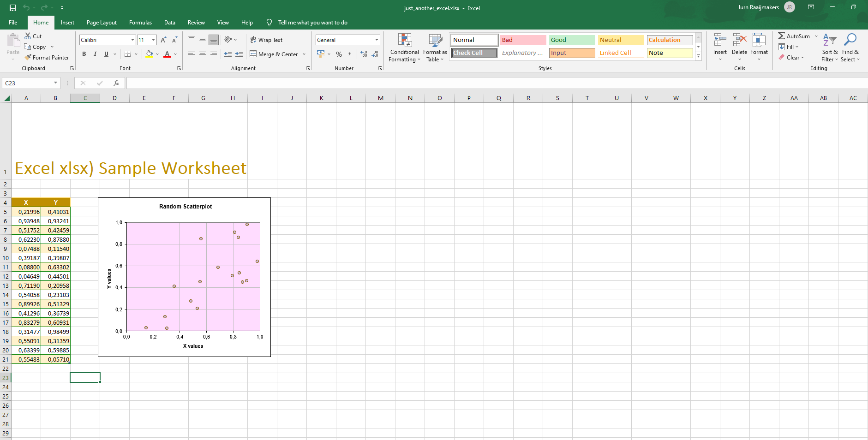Click Merge & Center button
The height and width of the screenshot is (440, 868).
point(274,54)
